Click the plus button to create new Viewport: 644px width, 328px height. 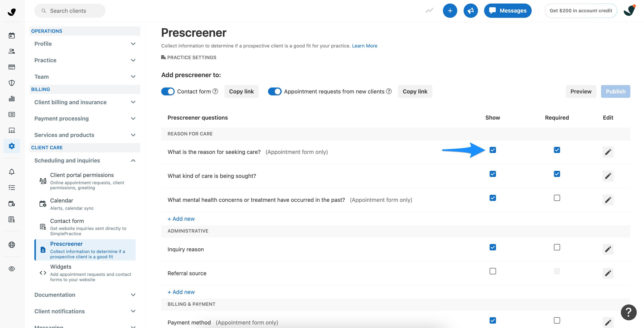450,11
